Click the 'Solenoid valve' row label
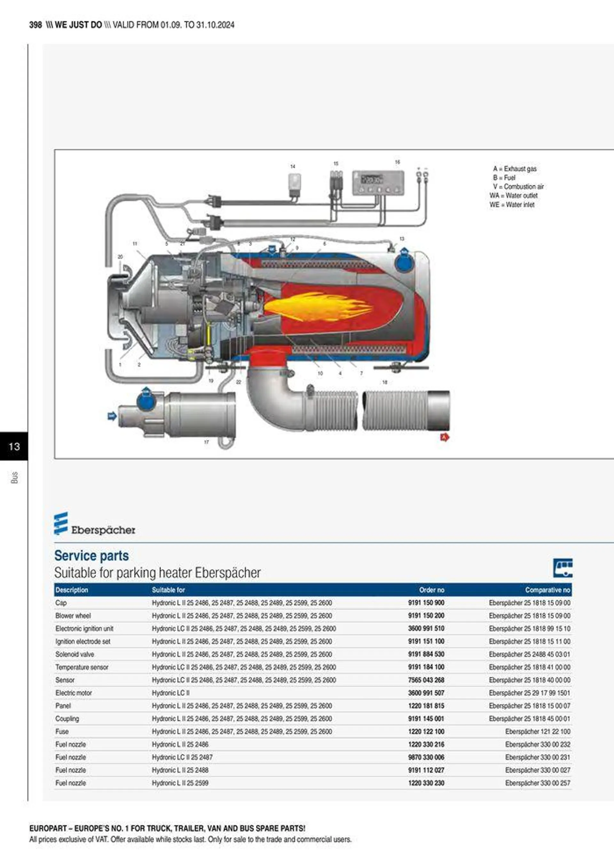This screenshot has width=614, height=868. tap(75, 654)
